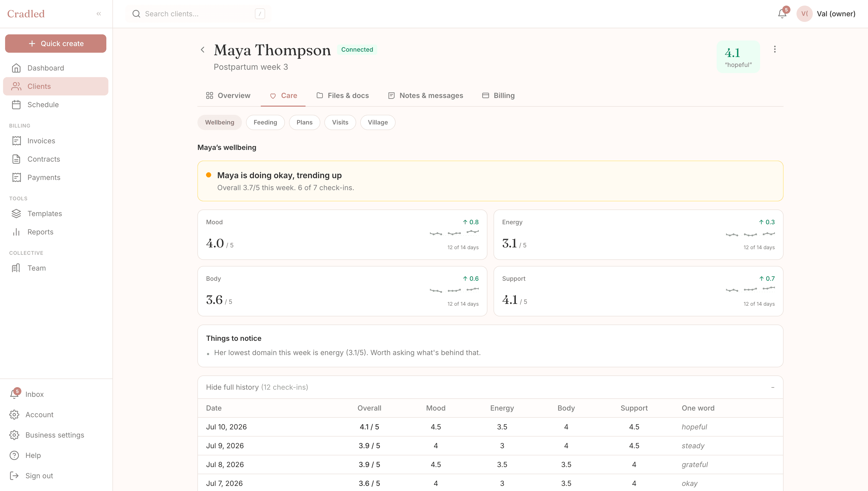Collapse the Hide full history section

tap(490, 387)
